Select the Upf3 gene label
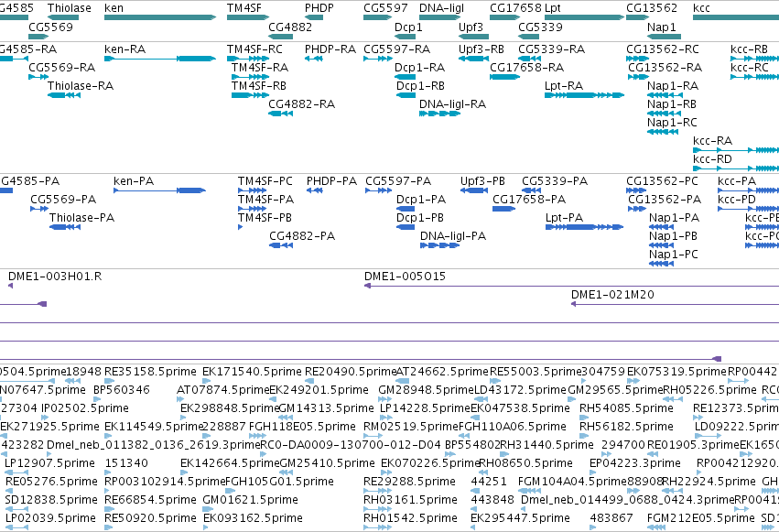The width and height of the screenshot is (779, 532). coord(471,27)
